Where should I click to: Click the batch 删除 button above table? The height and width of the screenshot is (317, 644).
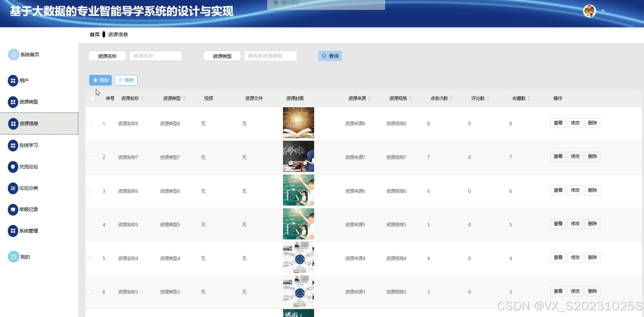pos(126,80)
